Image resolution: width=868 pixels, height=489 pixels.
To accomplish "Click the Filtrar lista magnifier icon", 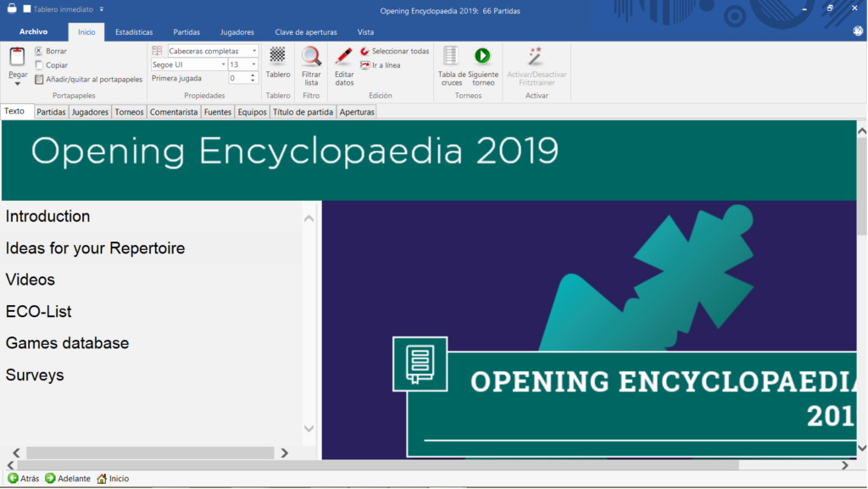I will pyautogui.click(x=311, y=56).
